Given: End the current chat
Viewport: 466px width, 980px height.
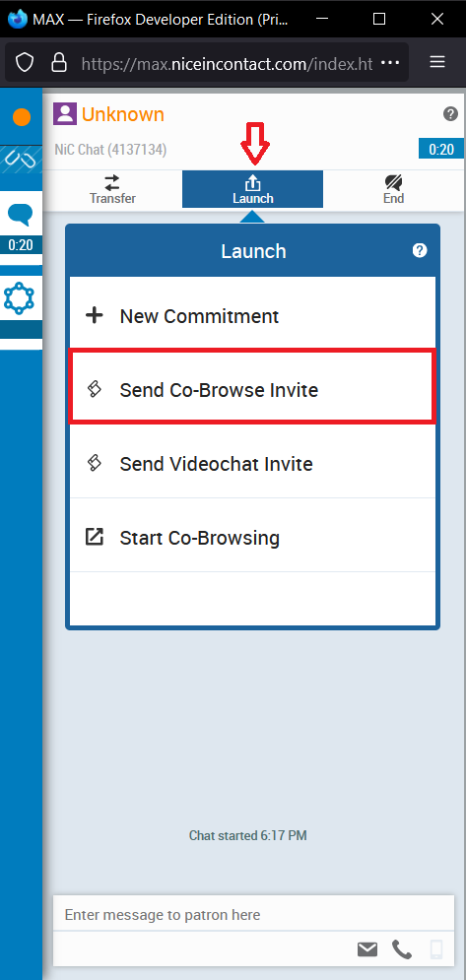Looking at the screenshot, I should tap(393, 189).
